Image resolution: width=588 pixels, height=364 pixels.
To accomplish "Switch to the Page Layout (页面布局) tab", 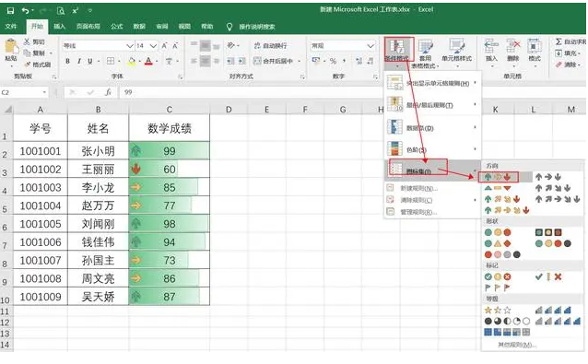I will (x=88, y=26).
